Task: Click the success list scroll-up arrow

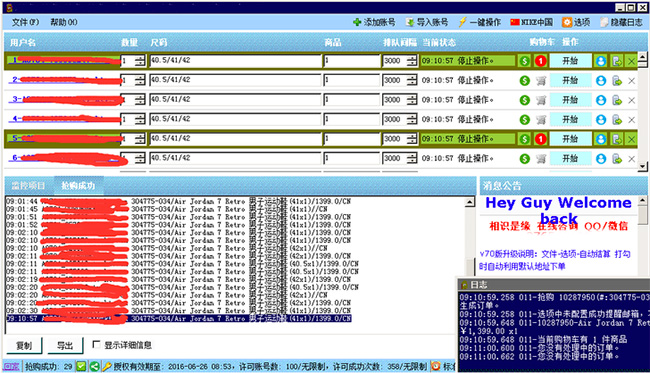Action: [x=470, y=202]
